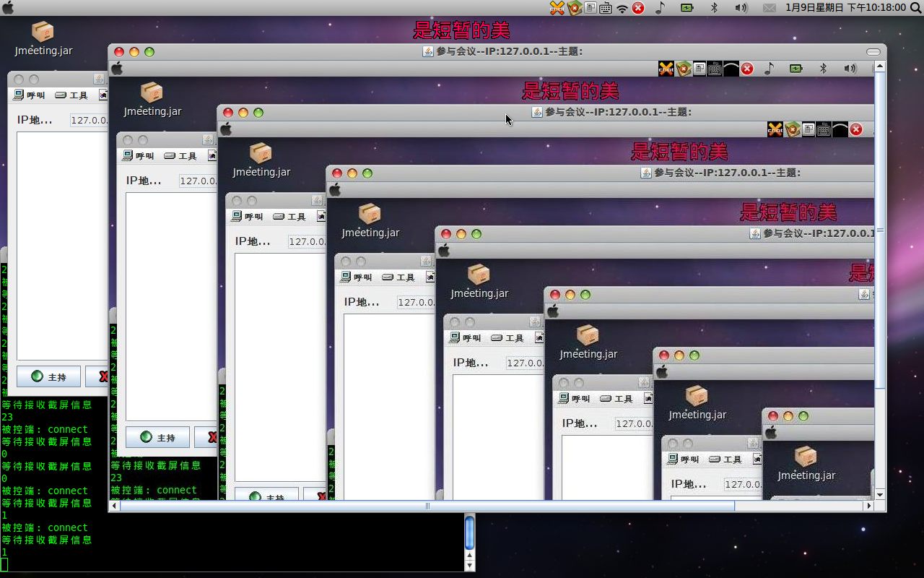Open the 呼叫 menu in the real Jmeeting window
Screen dimensions: 924x578
click(30, 95)
